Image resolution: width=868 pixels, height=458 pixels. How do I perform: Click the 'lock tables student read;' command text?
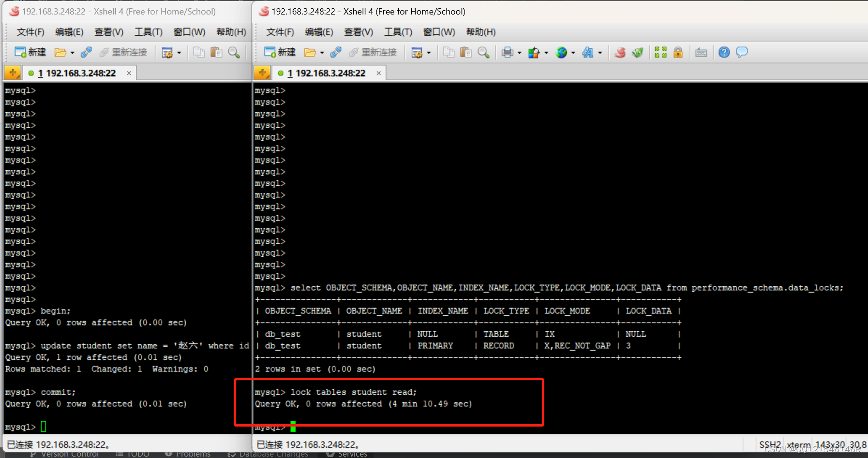pos(354,392)
